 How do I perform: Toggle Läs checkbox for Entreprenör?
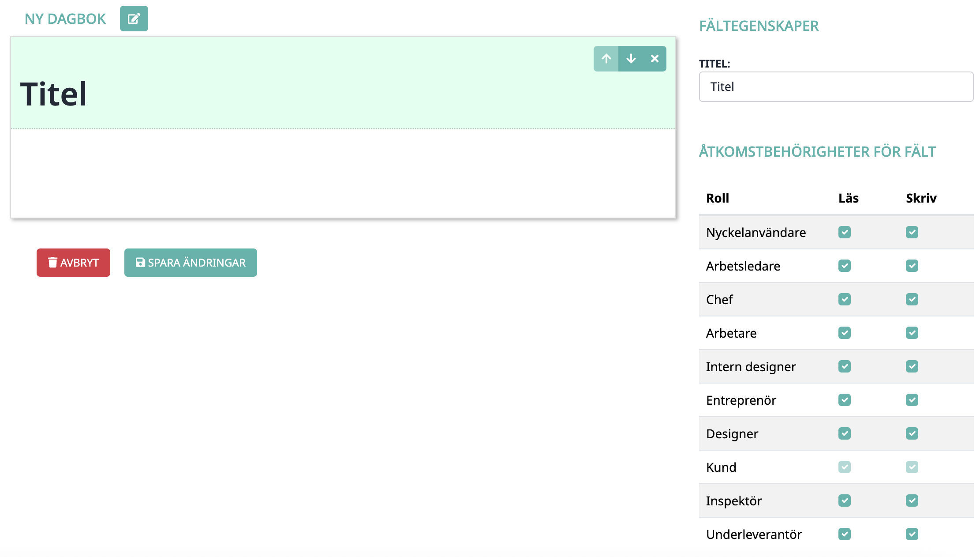[x=844, y=400]
